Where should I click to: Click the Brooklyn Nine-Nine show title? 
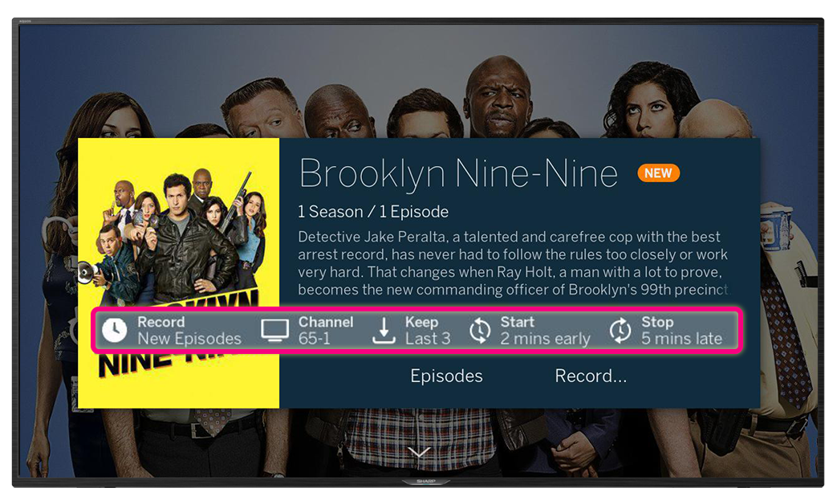click(458, 173)
